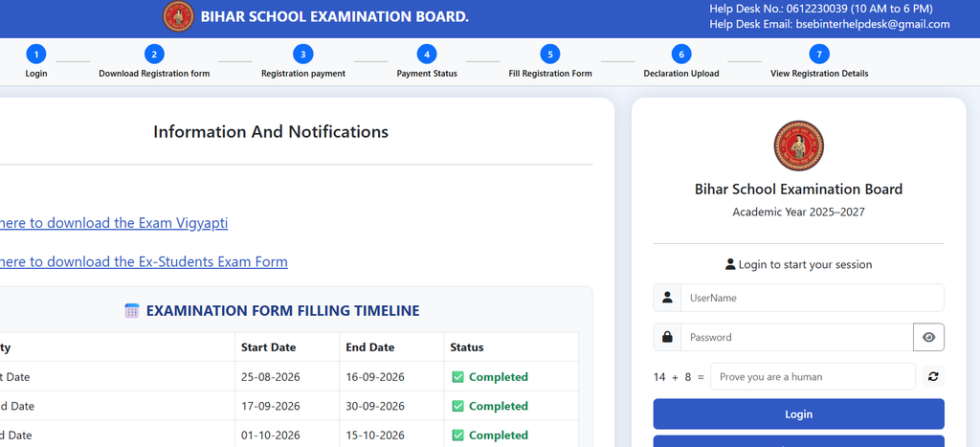Viewport: 980px width, 447px height.
Task: Go to View Registration Details step
Action: (819, 74)
